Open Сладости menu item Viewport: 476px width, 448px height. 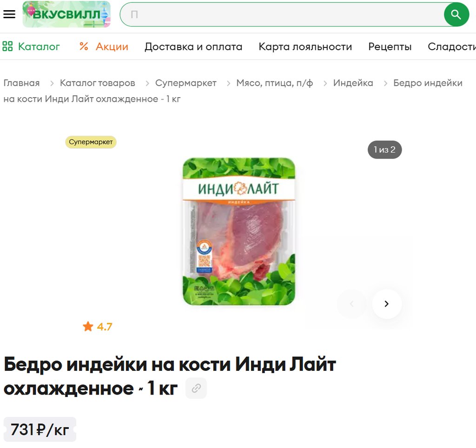[x=452, y=47]
